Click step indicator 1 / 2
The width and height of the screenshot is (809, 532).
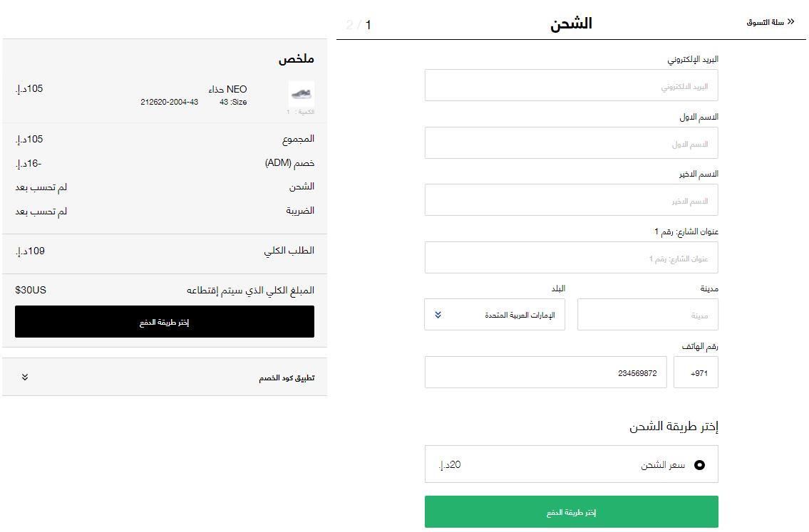point(357,22)
